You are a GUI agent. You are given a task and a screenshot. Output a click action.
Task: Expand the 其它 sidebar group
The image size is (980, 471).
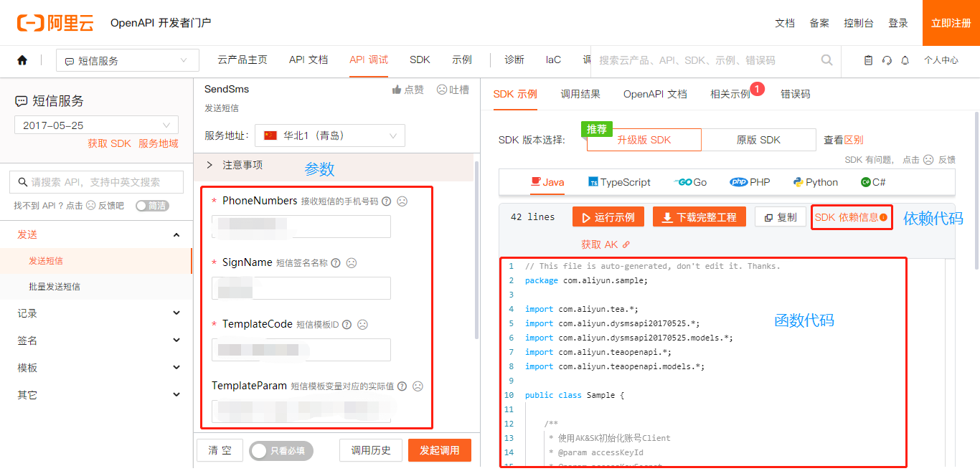point(96,395)
